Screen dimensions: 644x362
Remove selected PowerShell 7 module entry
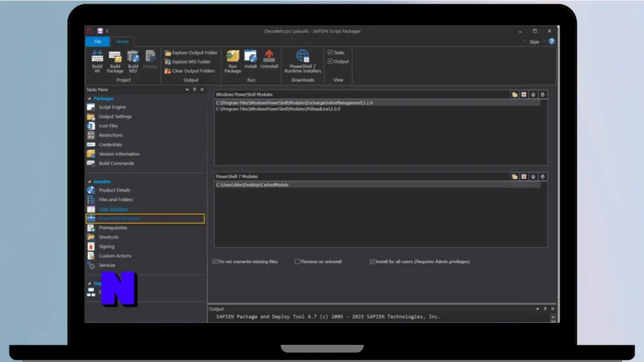tap(524, 177)
